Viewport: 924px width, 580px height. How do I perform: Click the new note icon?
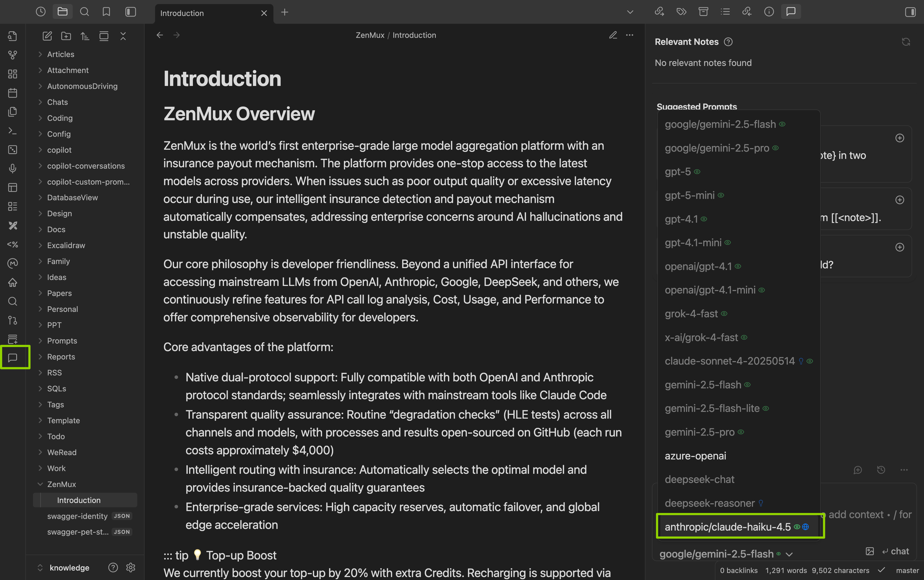tap(47, 36)
